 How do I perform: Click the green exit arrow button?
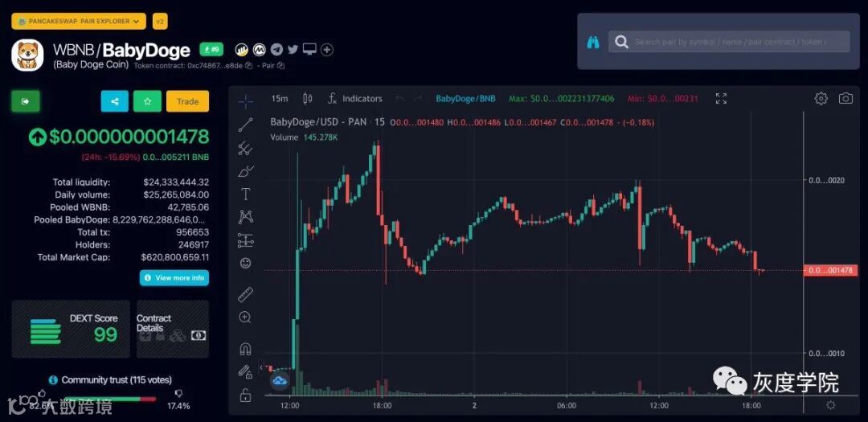pos(26,101)
